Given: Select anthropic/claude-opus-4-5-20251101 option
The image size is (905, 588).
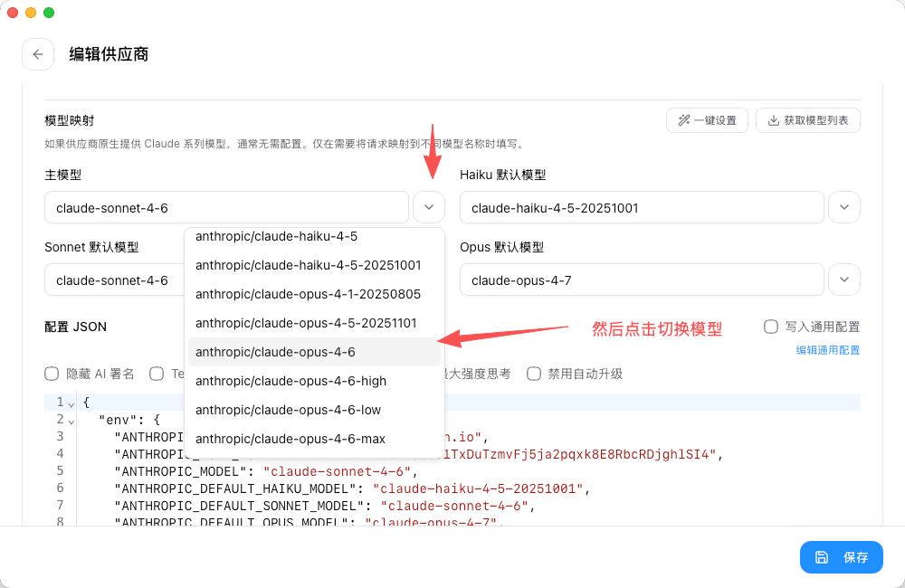Looking at the screenshot, I should point(315,323).
